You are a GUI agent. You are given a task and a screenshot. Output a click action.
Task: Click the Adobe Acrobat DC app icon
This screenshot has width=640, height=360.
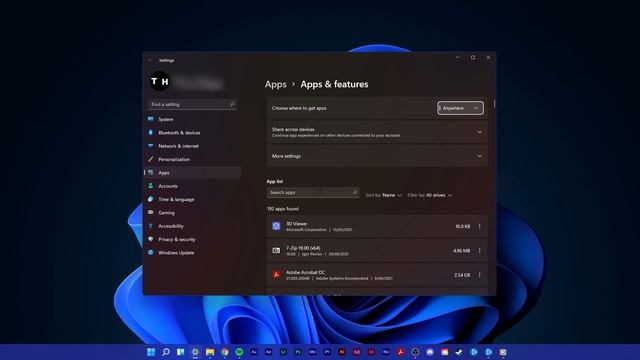click(x=276, y=275)
